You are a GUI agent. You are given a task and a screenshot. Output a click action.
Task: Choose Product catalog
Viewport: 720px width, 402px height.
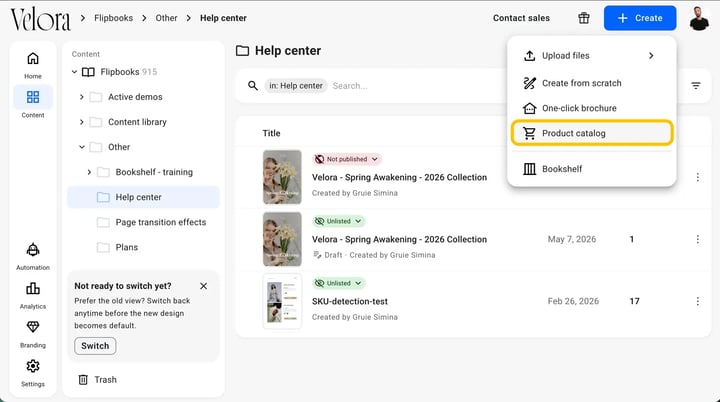pyautogui.click(x=591, y=133)
